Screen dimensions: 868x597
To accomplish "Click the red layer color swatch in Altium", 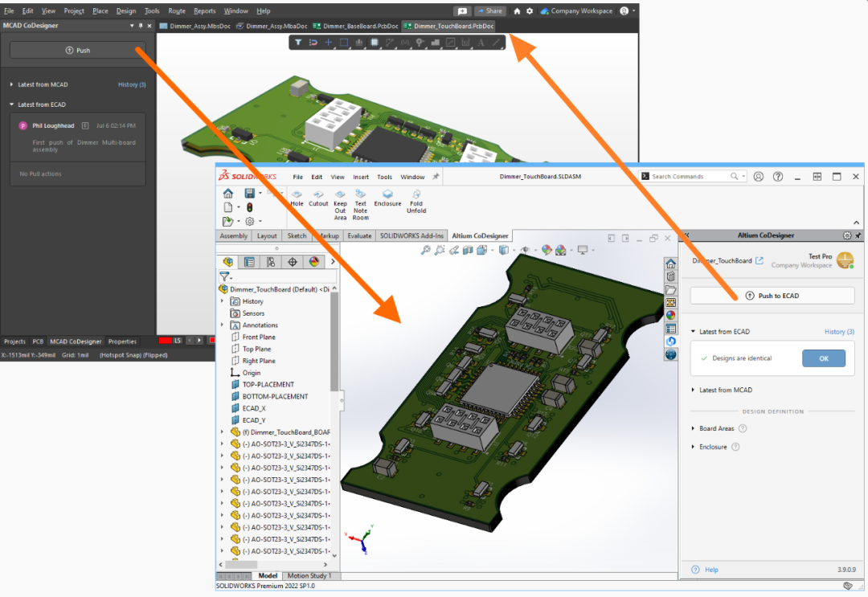I will 165,341.
